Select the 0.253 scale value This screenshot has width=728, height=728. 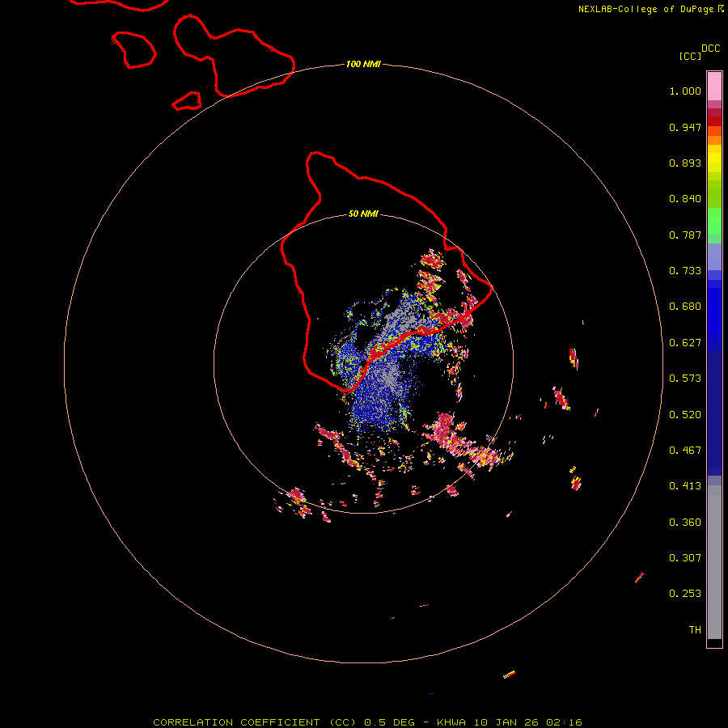point(685,594)
